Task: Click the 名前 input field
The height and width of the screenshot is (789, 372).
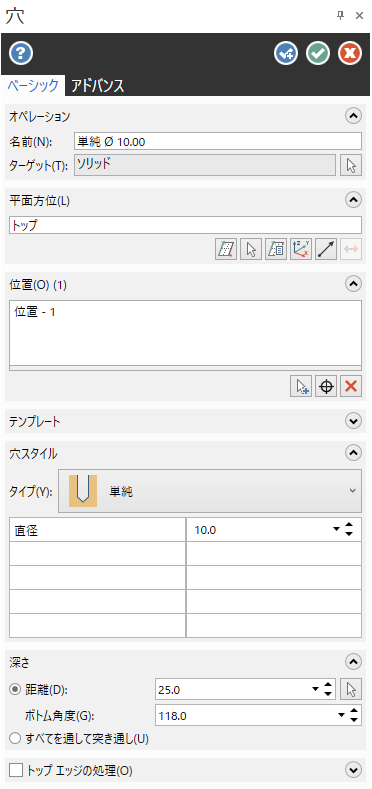Action: pyautogui.click(x=217, y=141)
